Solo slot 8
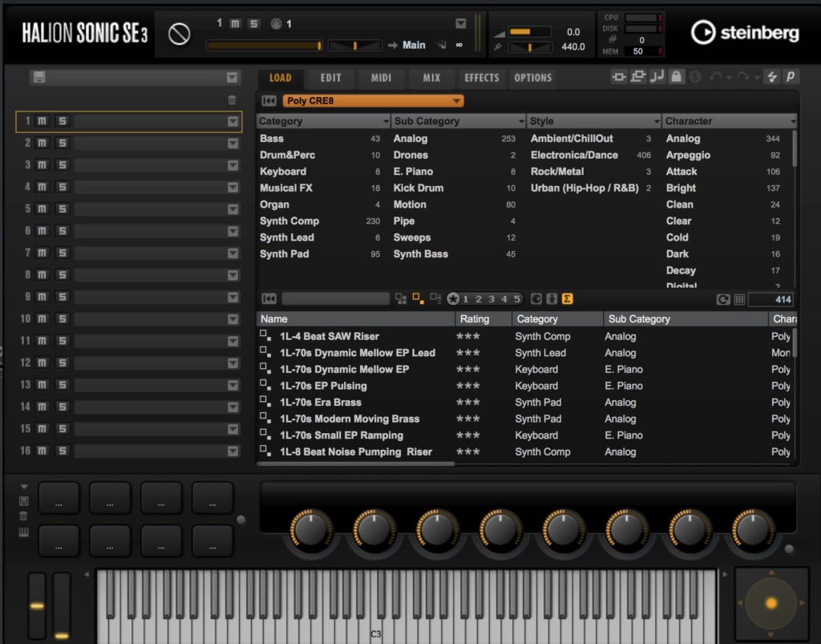The width and height of the screenshot is (821, 644). coord(63,275)
